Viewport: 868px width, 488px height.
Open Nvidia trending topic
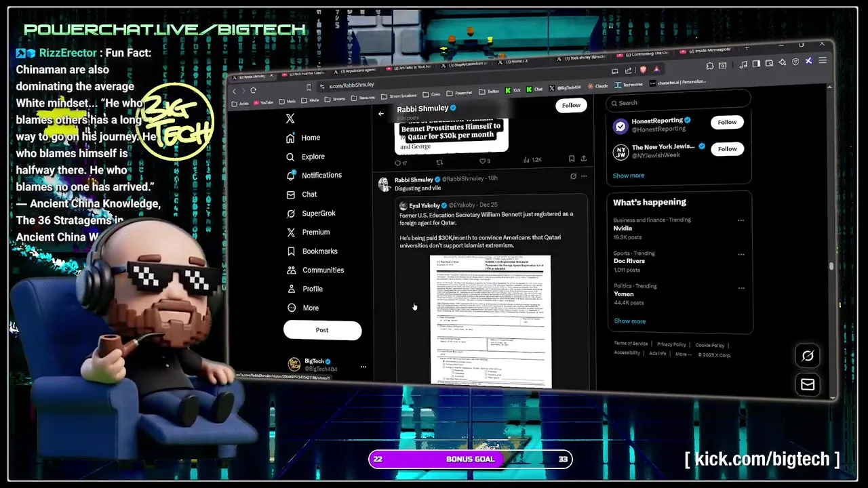point(623,228)
